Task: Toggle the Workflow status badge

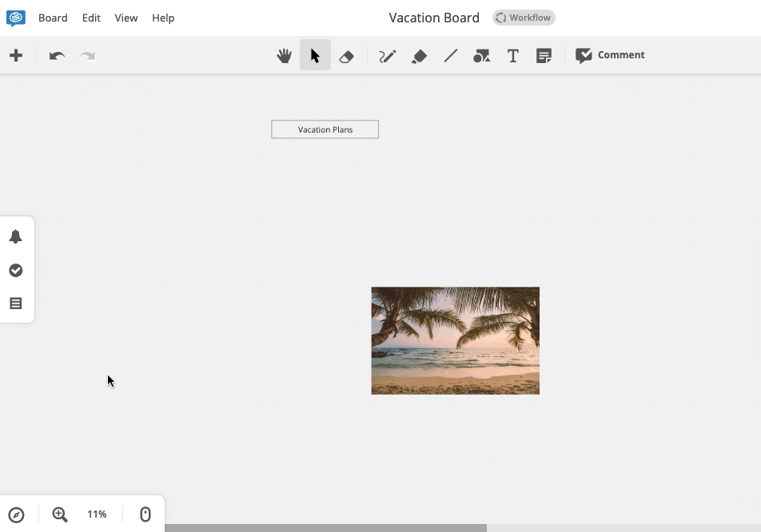Action: point(524,18)
